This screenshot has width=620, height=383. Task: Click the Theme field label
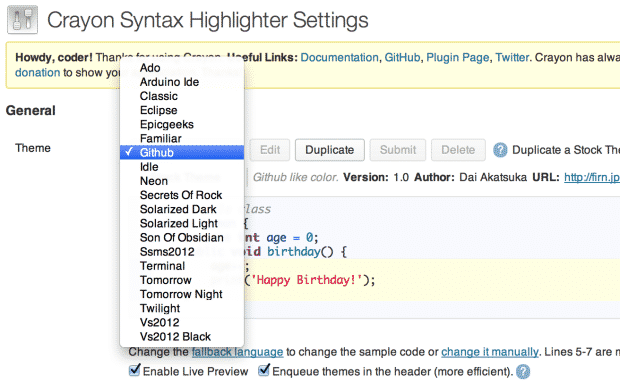[33, 148]
